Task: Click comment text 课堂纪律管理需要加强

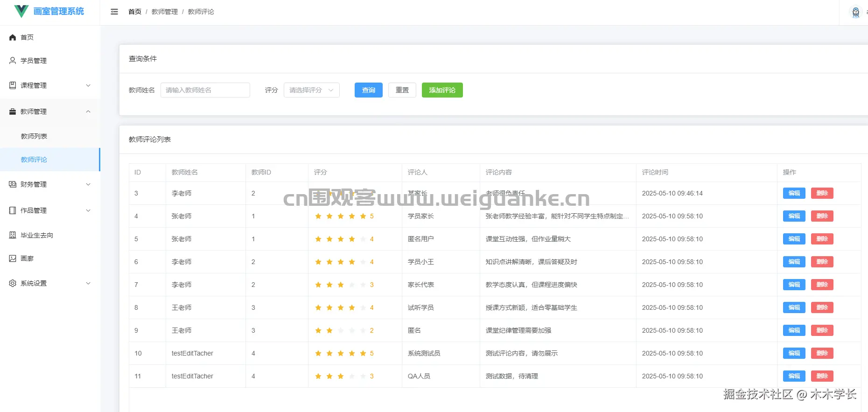Action: [518, 330]
